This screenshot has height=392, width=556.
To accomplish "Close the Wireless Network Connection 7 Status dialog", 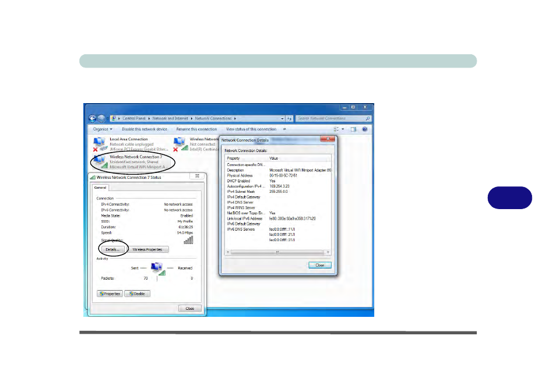I will coord(190,308).
